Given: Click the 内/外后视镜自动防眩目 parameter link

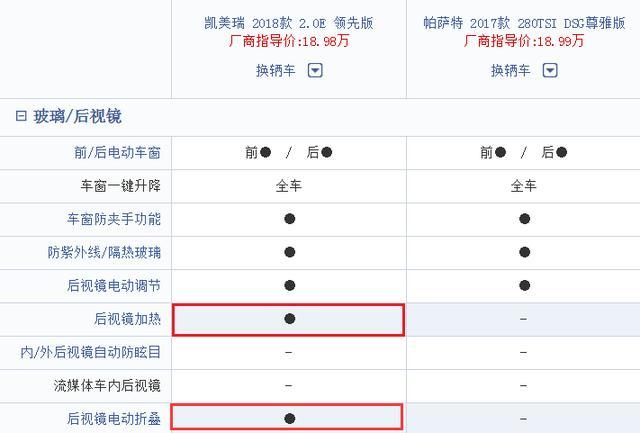Looking at the screenshot, I should pos(91,352).
